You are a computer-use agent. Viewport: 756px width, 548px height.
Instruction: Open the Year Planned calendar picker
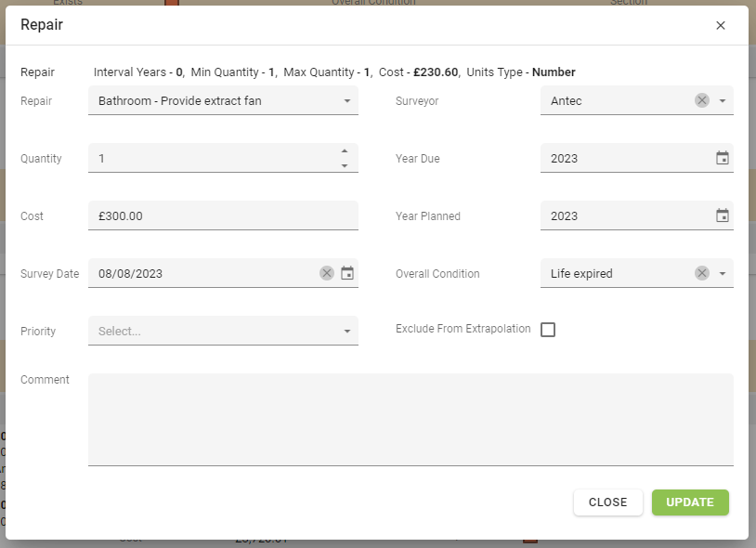(x=723, y=215)
